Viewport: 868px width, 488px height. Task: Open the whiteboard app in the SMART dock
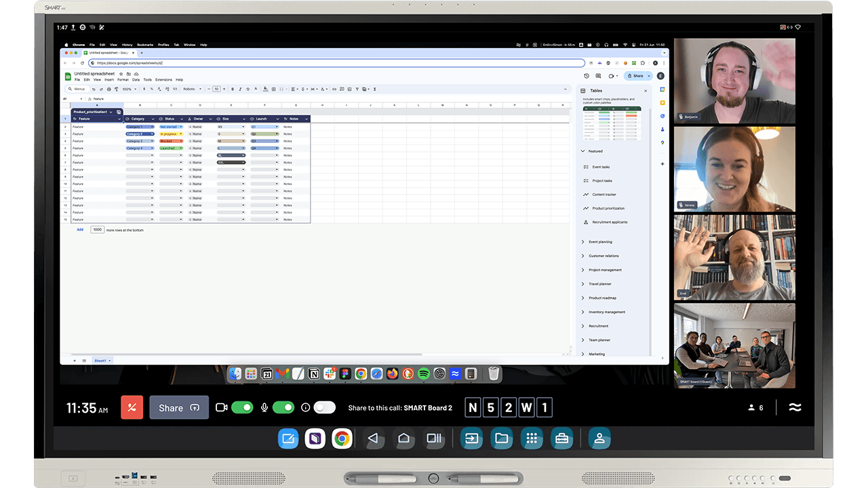click(288, 439)
